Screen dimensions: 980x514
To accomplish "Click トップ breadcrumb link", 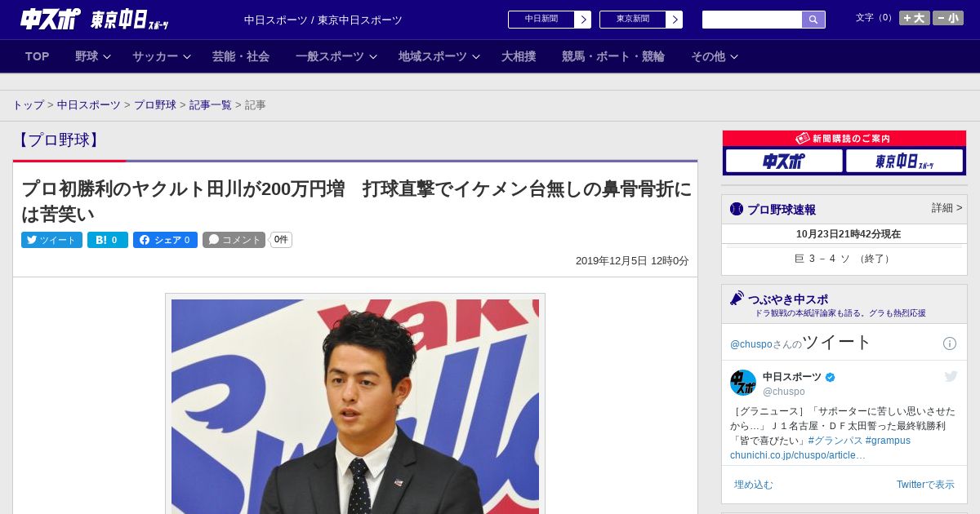I will coord(28,105).
